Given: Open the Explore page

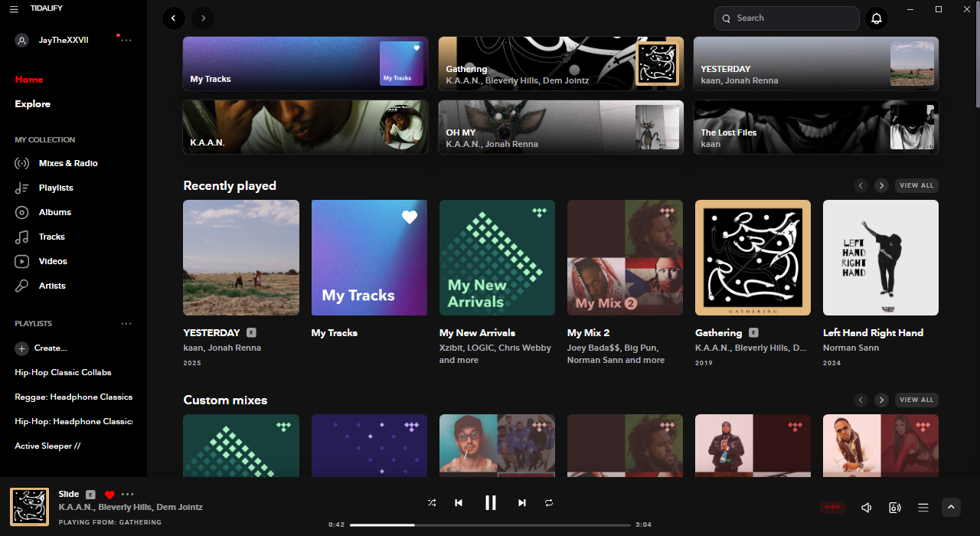Looking at the screenshot, I should click(x=32, y=104).
